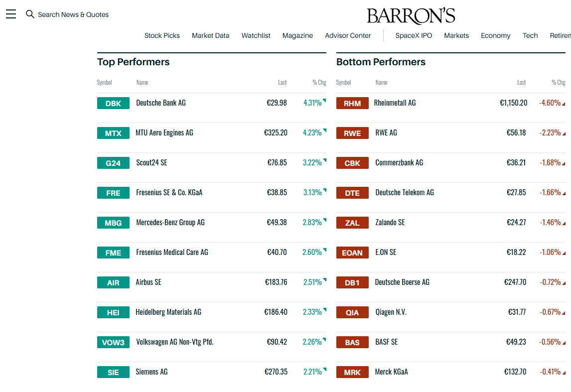Click the search magnifier icon
This screenshot has height=392, width=571.
[x=30, y=14]
